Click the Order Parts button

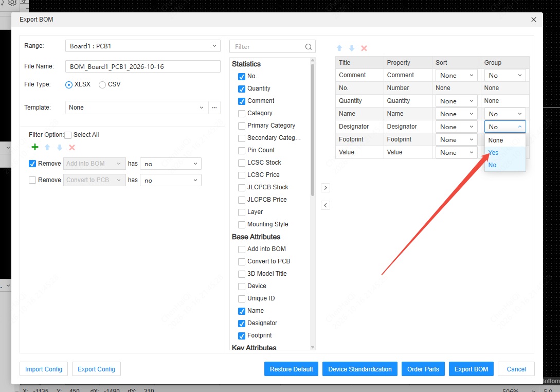click(423, 369)
